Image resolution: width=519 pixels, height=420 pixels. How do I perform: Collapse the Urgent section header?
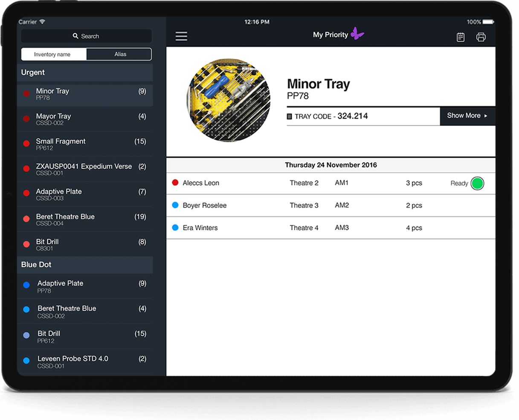(85, 72)
